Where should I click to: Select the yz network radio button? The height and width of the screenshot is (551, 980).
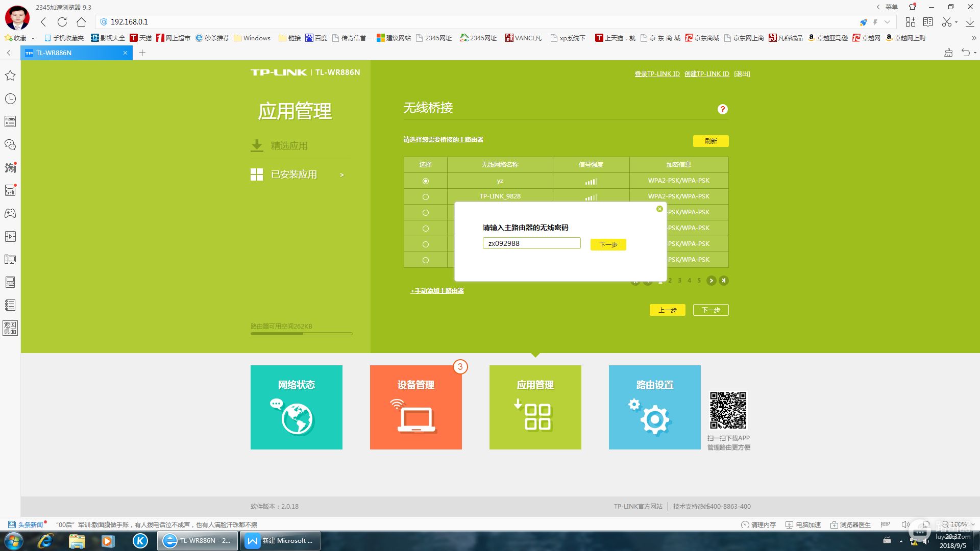pyautogui.click(x=425, y=181)
